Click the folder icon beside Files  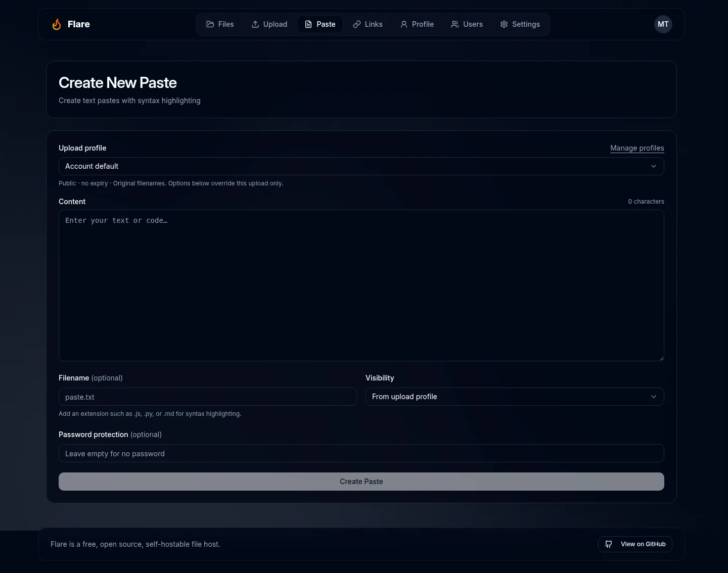pyautogui.click(x=210, y=24)
